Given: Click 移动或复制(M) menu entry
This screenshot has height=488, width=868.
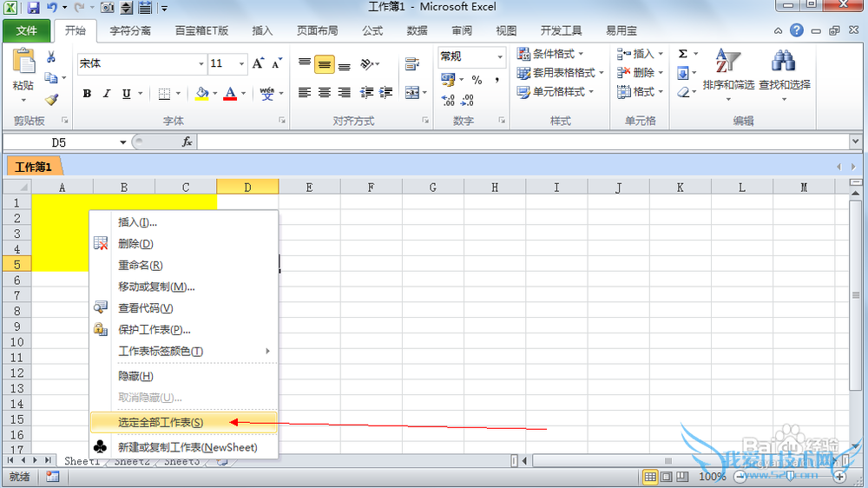Looking at the screenshot, I should tap(183, 287).
